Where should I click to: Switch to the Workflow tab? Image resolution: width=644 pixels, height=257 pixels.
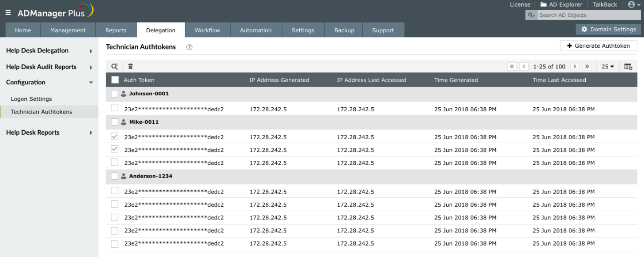(207, 30)
